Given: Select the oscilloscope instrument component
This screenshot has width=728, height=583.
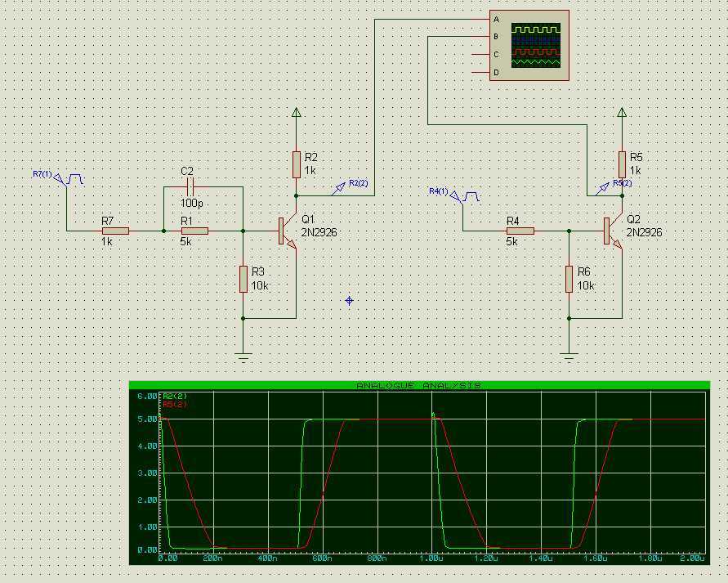Looking at the screenshot, I should (x=529, y=46).
